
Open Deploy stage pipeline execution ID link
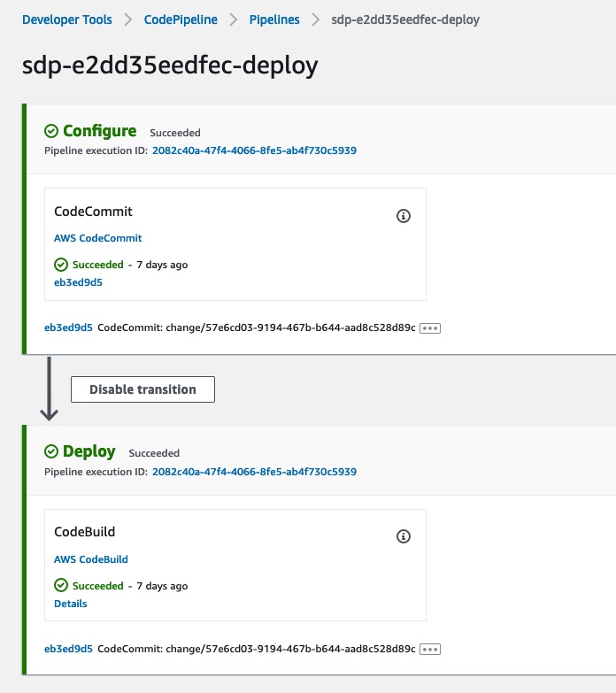(254, 472)
